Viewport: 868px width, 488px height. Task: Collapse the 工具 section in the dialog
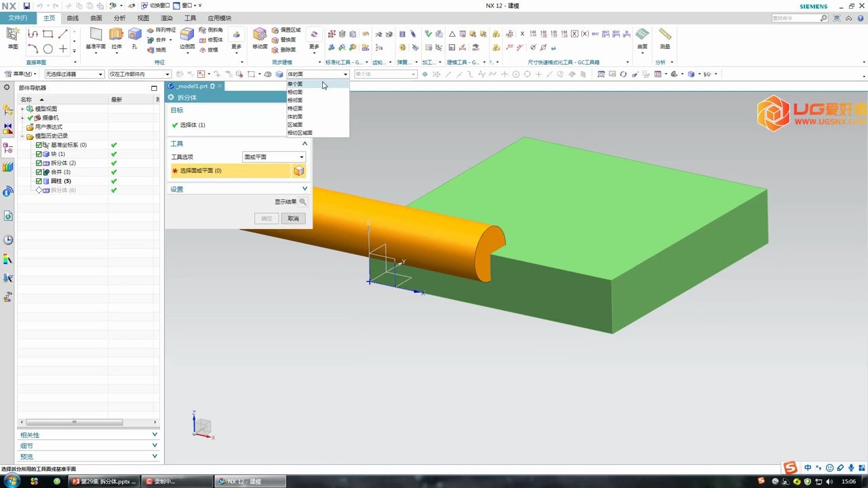pyautogui.click(x=304, y=143)
